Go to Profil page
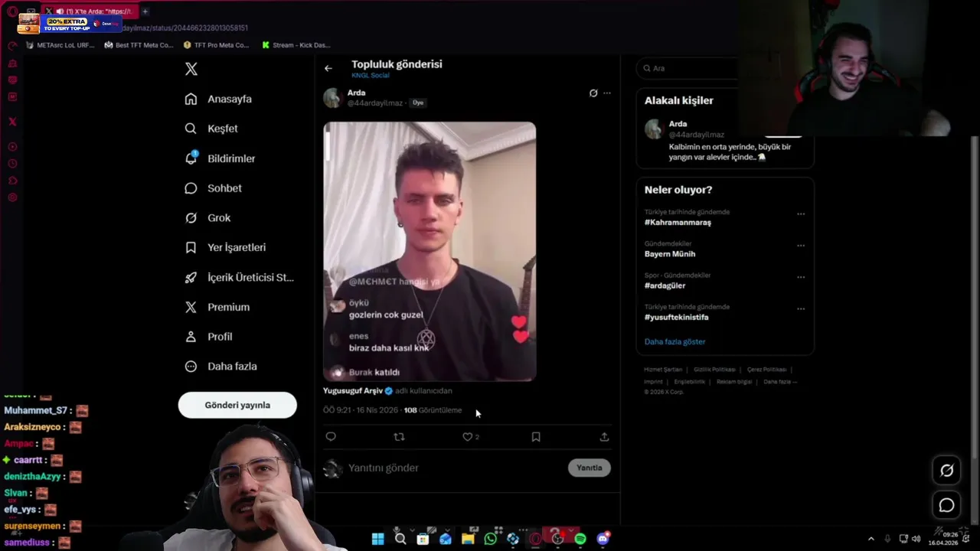980x551 pixels. [x=208, y=337]
